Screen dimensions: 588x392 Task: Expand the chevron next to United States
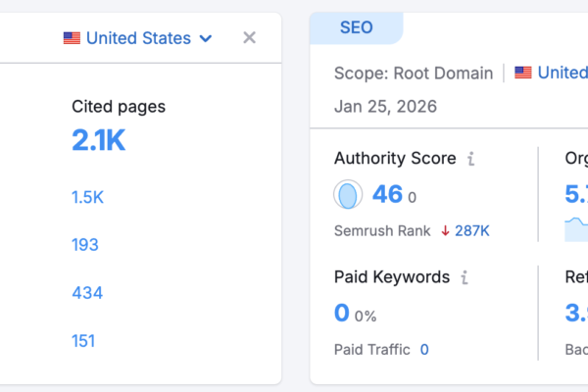coord(206,39)
